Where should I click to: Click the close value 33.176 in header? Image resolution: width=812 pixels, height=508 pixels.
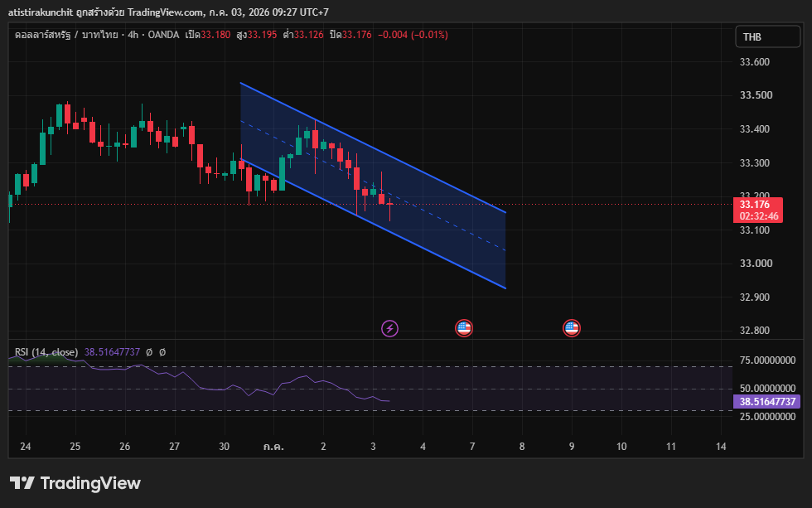(x=357, y=35)
